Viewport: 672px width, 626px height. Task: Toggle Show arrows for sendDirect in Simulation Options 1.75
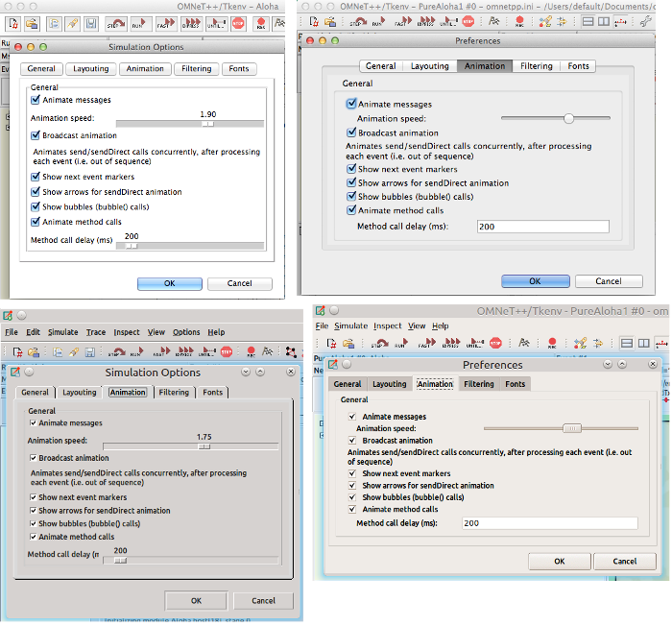click(33, 510)
